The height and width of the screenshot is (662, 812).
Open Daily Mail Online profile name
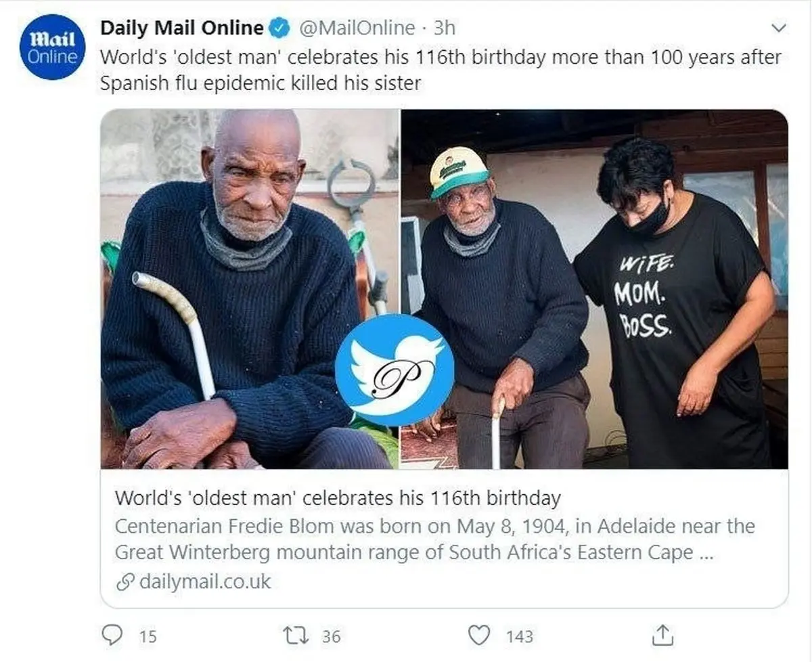182,28
